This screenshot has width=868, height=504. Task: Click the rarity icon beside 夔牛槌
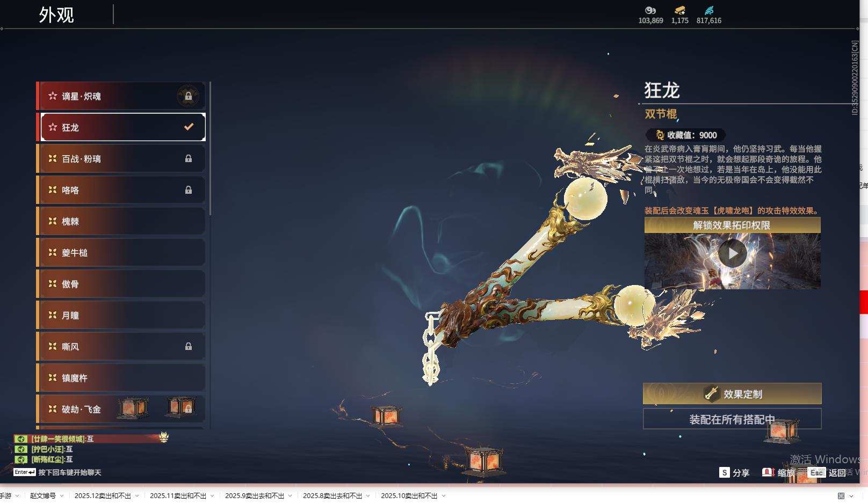point(53,252)
